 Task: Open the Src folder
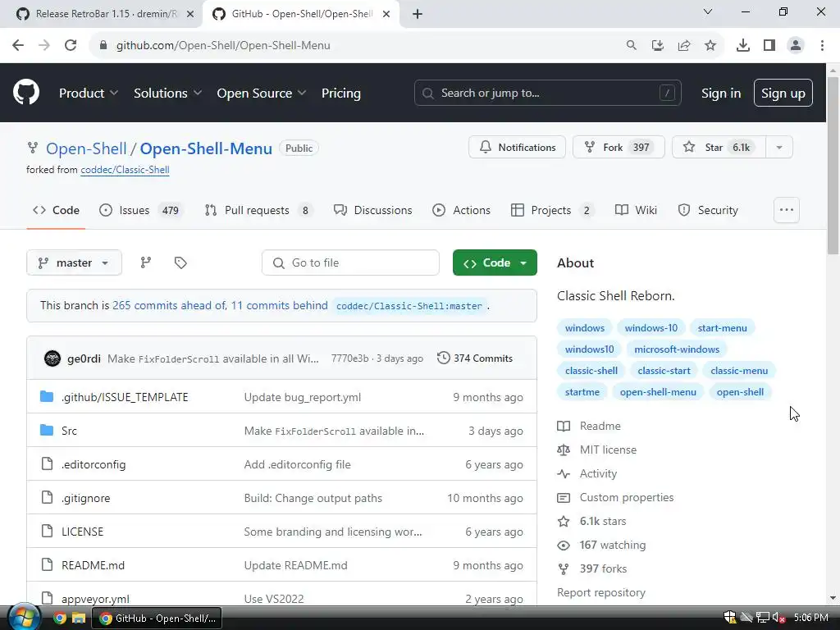pos(69,431)
